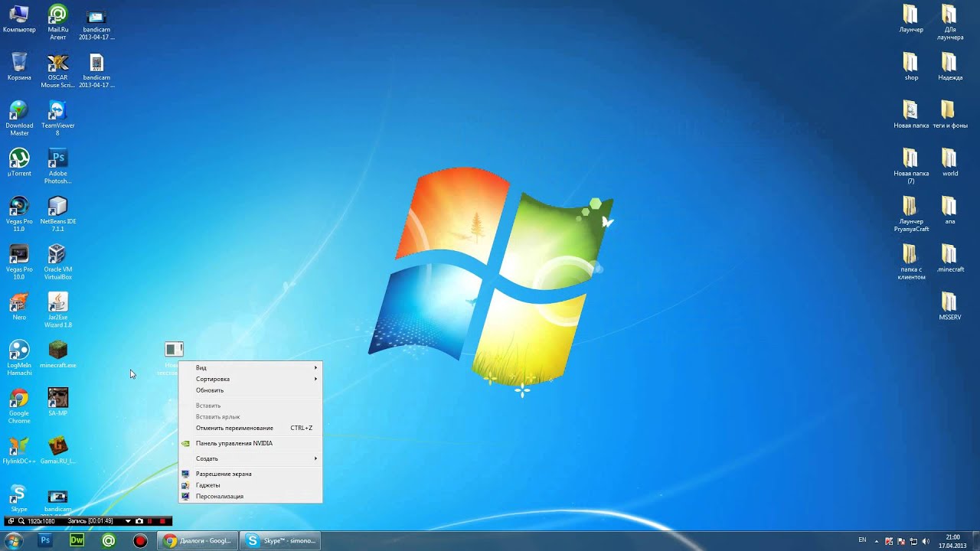Viewport: 980px width, 551px height.
Task: Switch to Skype taskbar window
Action: tap(279, 541)
